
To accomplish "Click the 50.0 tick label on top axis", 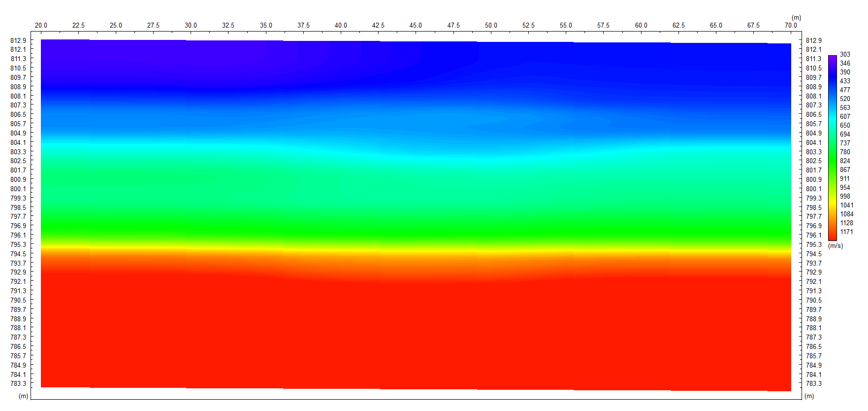I will tap(491, 25).
